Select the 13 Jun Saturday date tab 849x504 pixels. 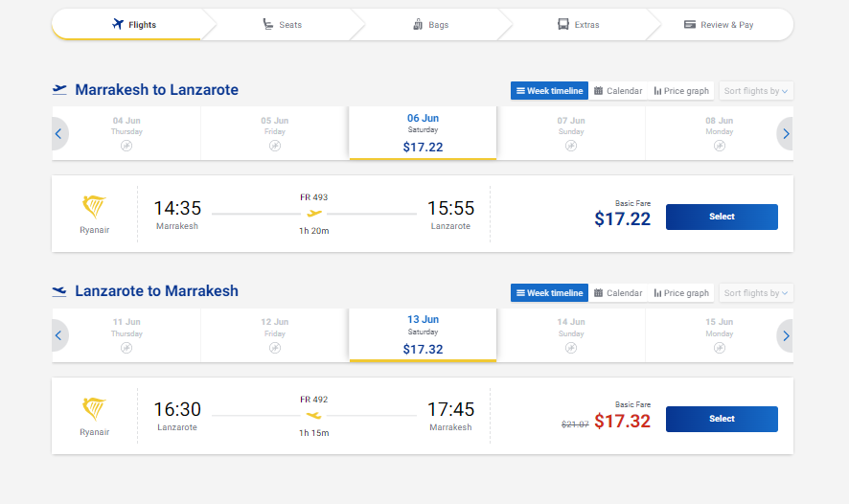(423, 335)
